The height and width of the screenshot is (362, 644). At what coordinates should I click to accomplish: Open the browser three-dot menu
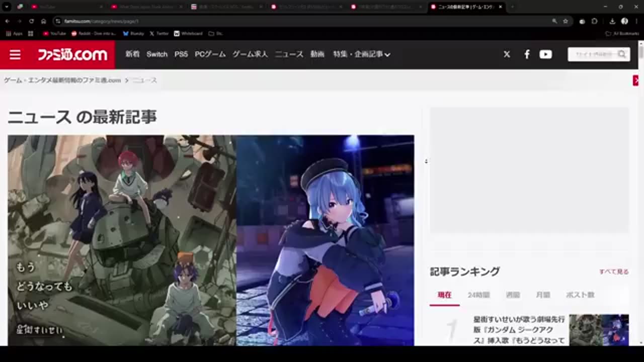point(636,21)
